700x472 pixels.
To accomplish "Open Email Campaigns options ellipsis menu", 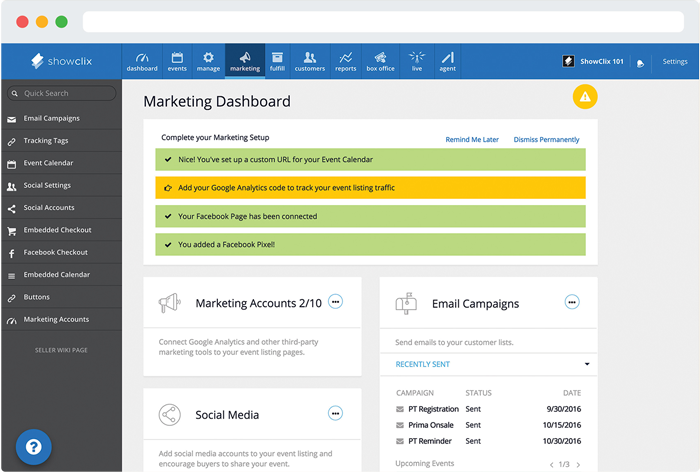I will point(572,302).
